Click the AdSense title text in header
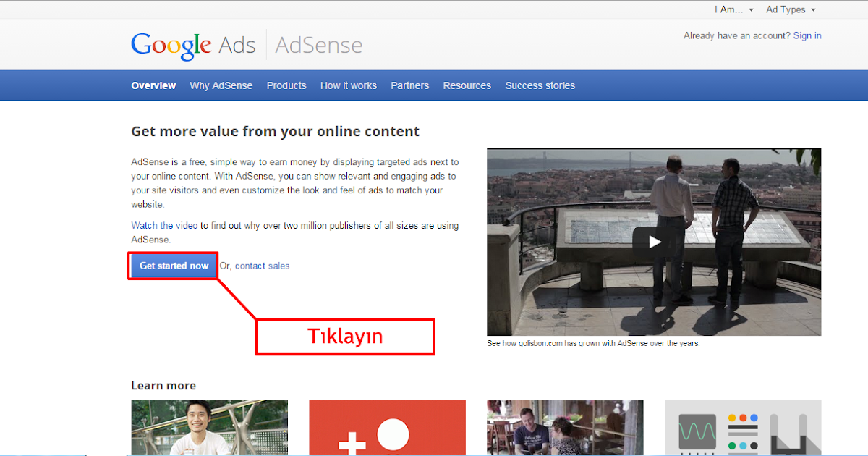868x456 pixels. click(x=319, y=46)
